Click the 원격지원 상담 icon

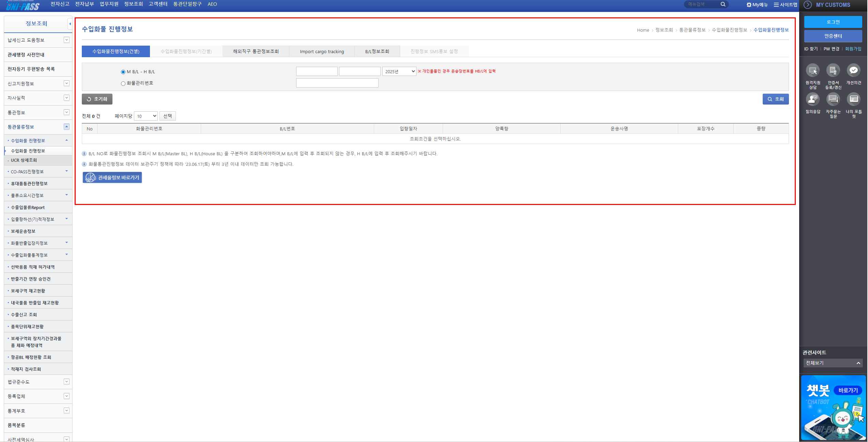pyautogui.click(x=813, y=70)
